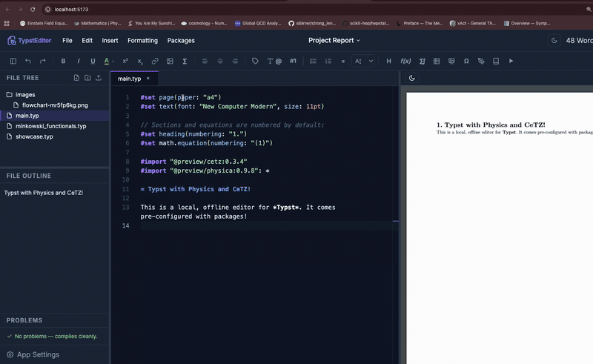Toggle bold formatting (B)
Viewport: 593px width, 364px height.
click(x=63, y=61)
